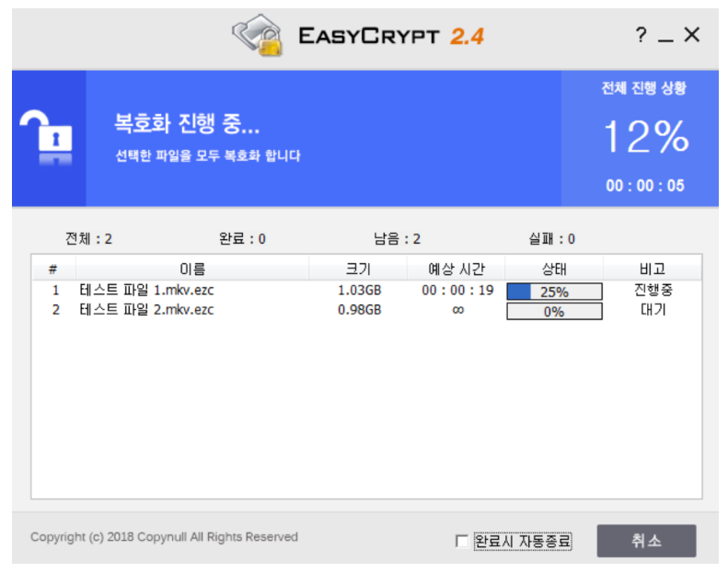
Task: Enable the 완료시 자동종료 checkbox
Action: (x=461, y=541)
